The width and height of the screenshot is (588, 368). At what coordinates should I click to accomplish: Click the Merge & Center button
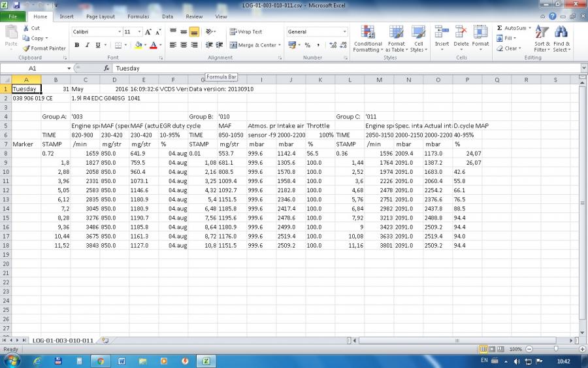[253, 45]
